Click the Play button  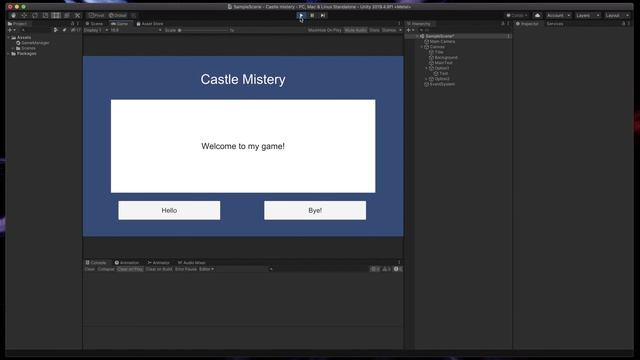pyautogui.click(x=301, y=16)
